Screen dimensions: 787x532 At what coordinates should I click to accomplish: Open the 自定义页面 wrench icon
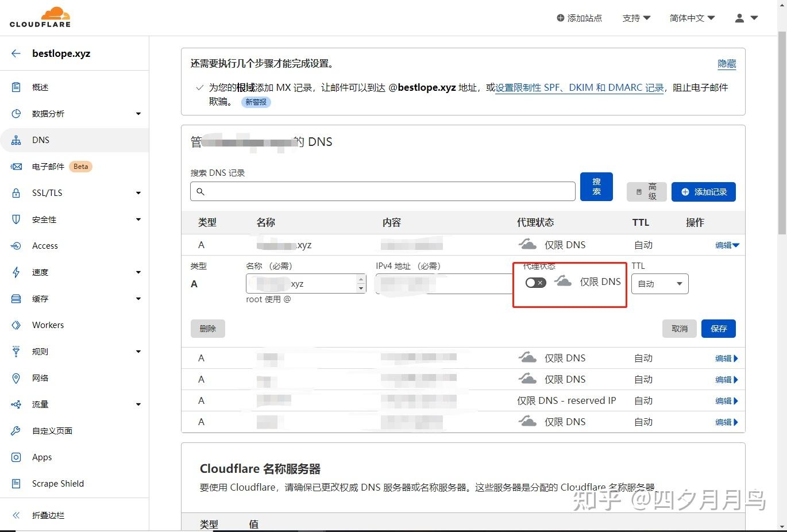coord(16,431)
